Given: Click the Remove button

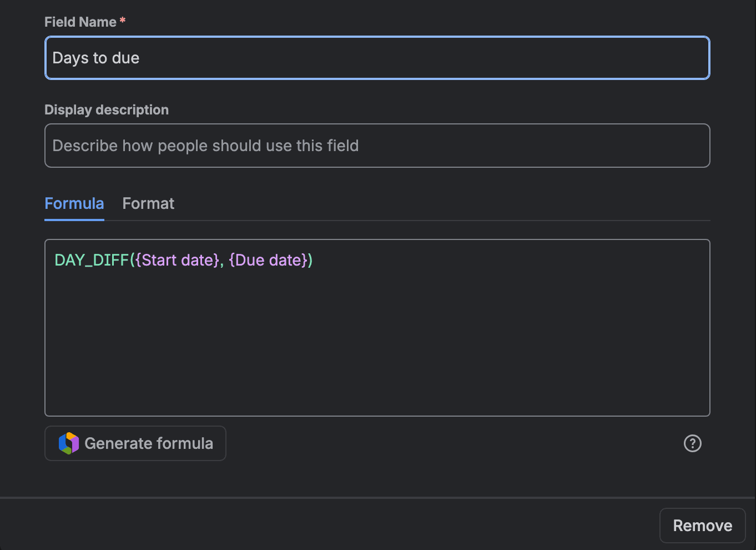Looking at the screenshot, I should [x=702, y=526].
